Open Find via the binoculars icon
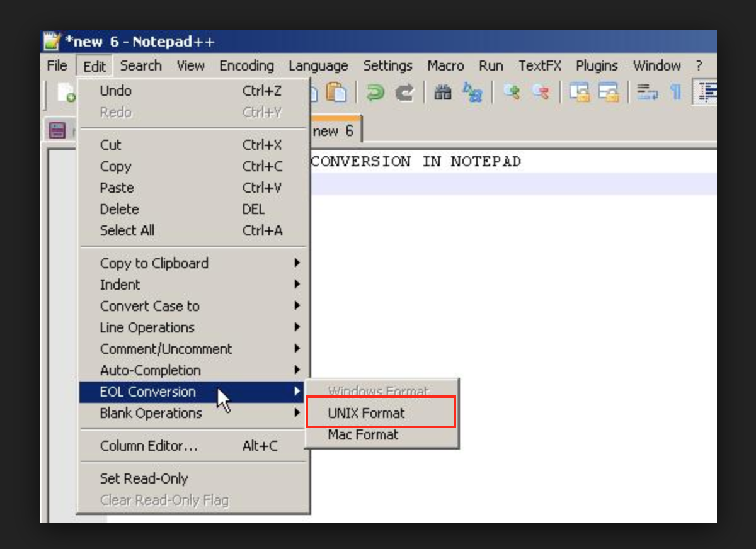The width and height of the screenshot is (756, 549). tap(443, 93)
